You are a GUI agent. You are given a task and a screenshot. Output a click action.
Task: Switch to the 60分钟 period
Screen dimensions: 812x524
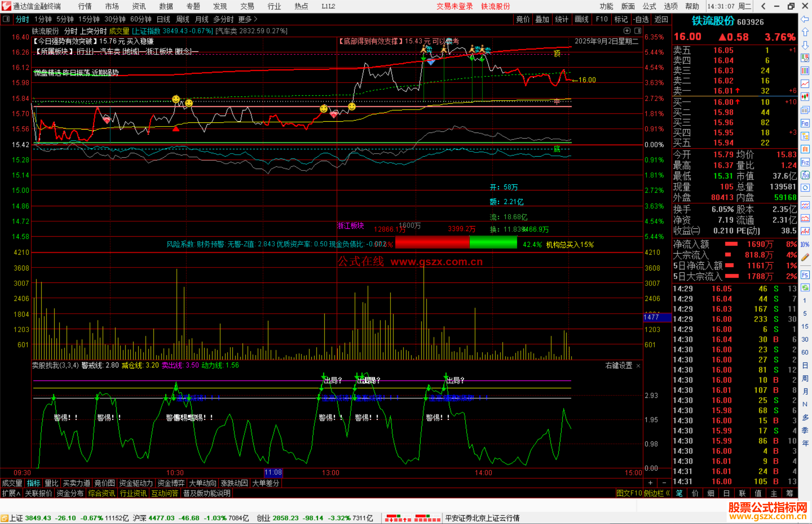pos(141,19)
